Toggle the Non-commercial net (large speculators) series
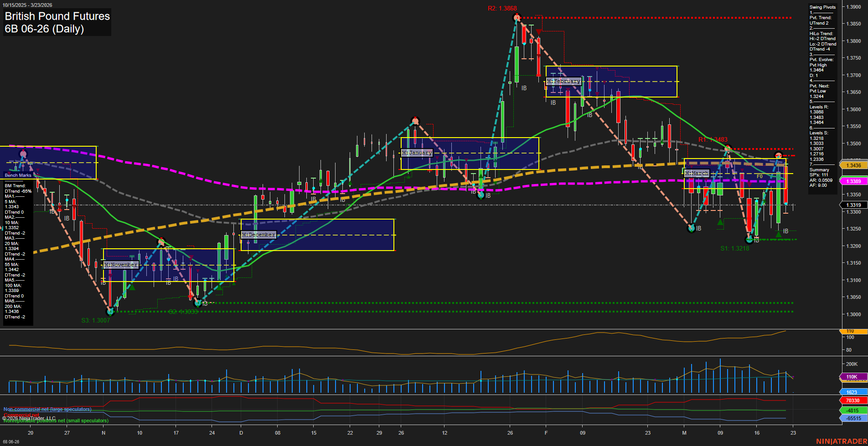Viewport: 868px width, 446px height. pos(46,409)
